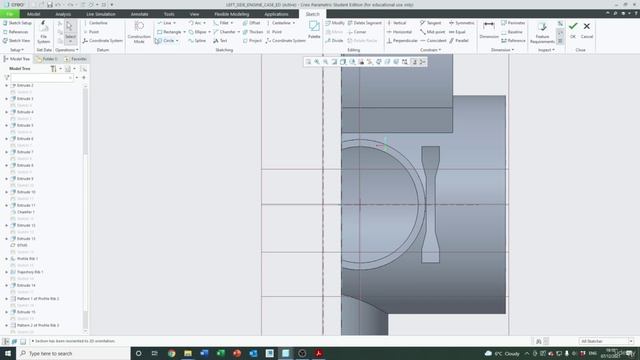Click the Corner trim tool

pos(357,32)
